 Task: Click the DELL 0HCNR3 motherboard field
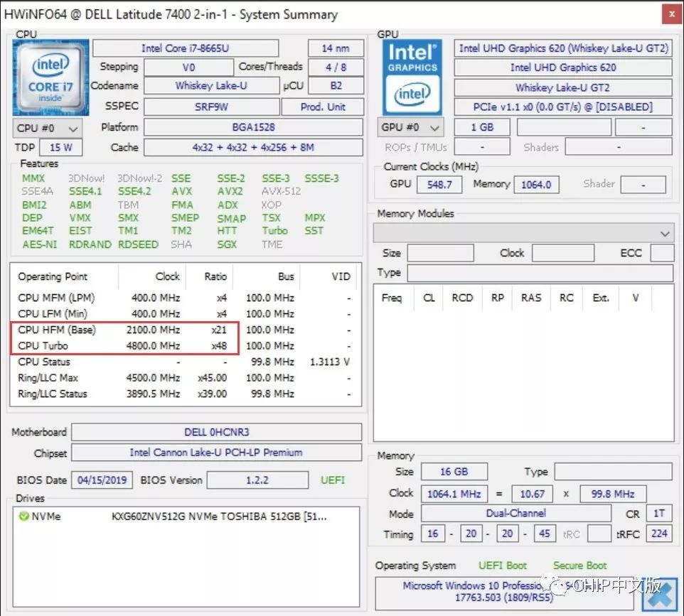click(217, 432)
